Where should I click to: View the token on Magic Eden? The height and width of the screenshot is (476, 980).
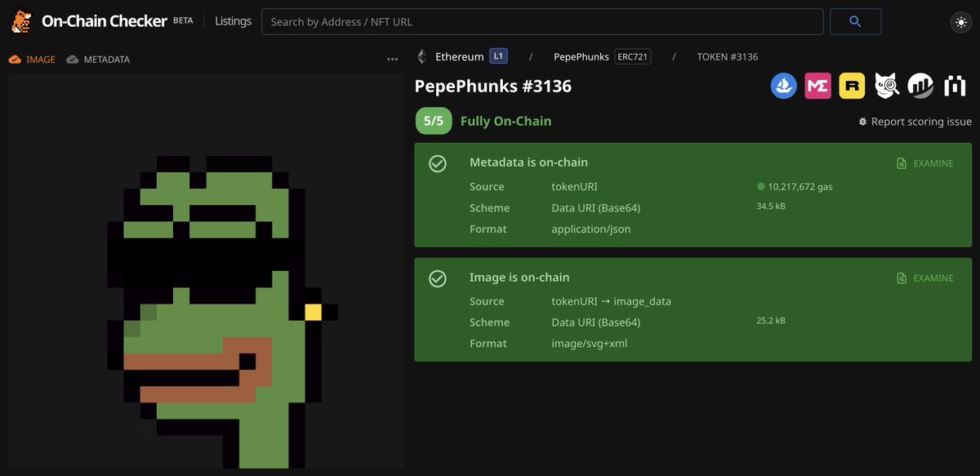click(817, 85)
